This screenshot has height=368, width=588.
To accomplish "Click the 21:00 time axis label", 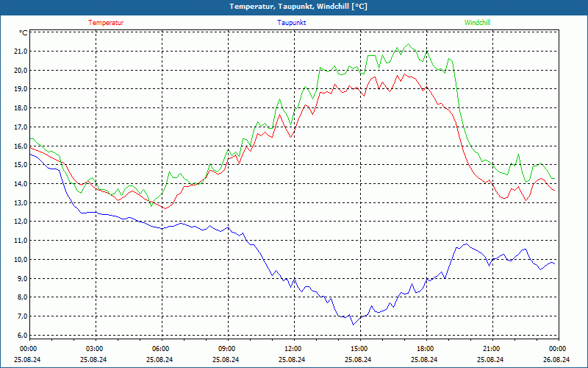I will 491,349.
